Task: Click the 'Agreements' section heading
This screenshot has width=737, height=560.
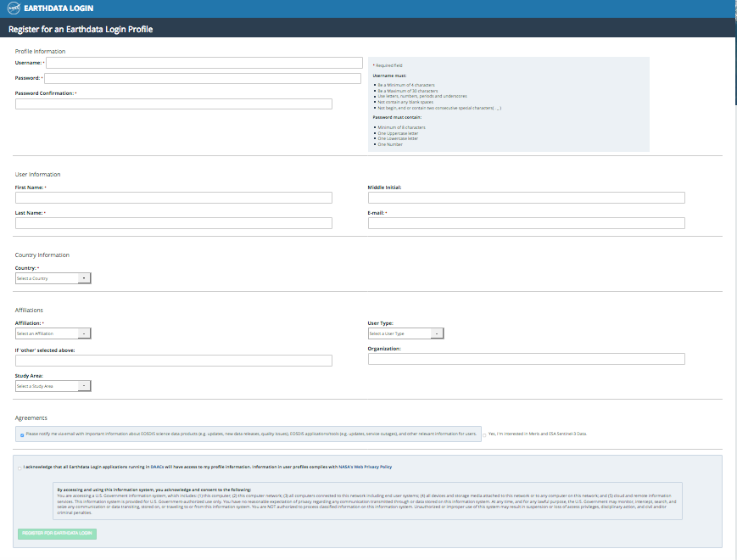Action: pyautogui.click(x=31, y=418)
